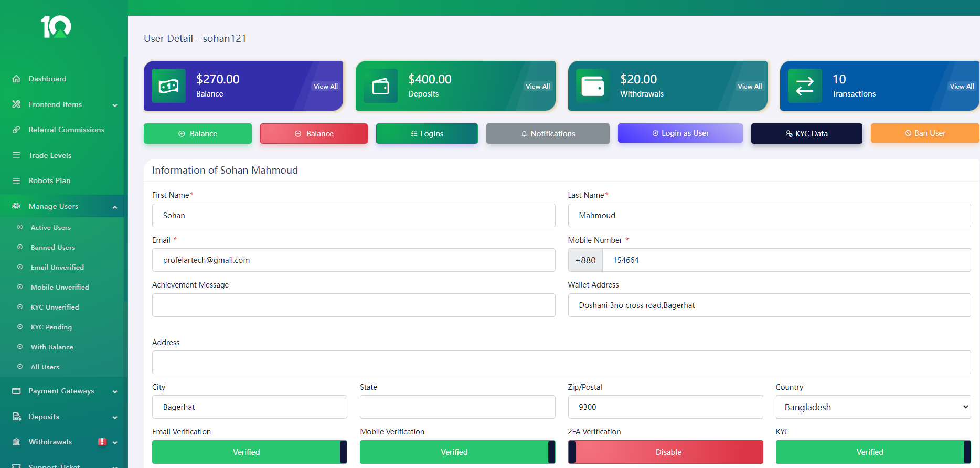Toggle the Email Verification switch
The height and width of the screenshot is (468, 980).
click(249, 452)
